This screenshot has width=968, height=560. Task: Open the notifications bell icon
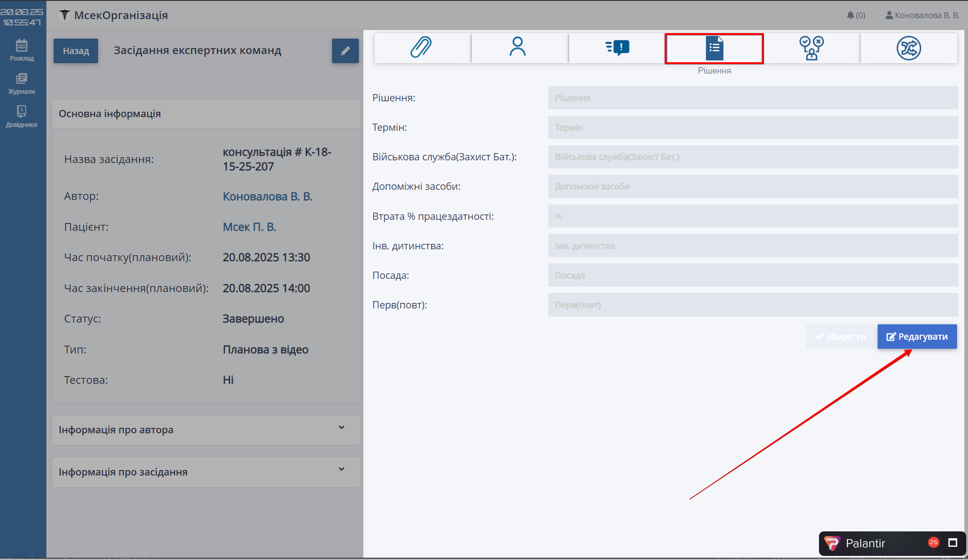coord(850,15)
